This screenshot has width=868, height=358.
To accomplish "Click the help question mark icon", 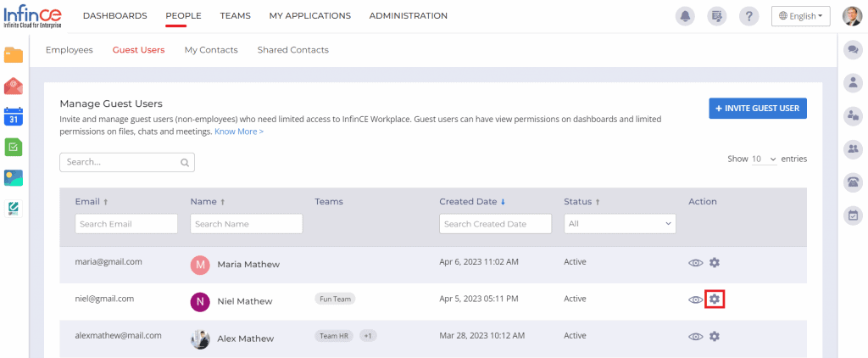I will tap(748, 16).
